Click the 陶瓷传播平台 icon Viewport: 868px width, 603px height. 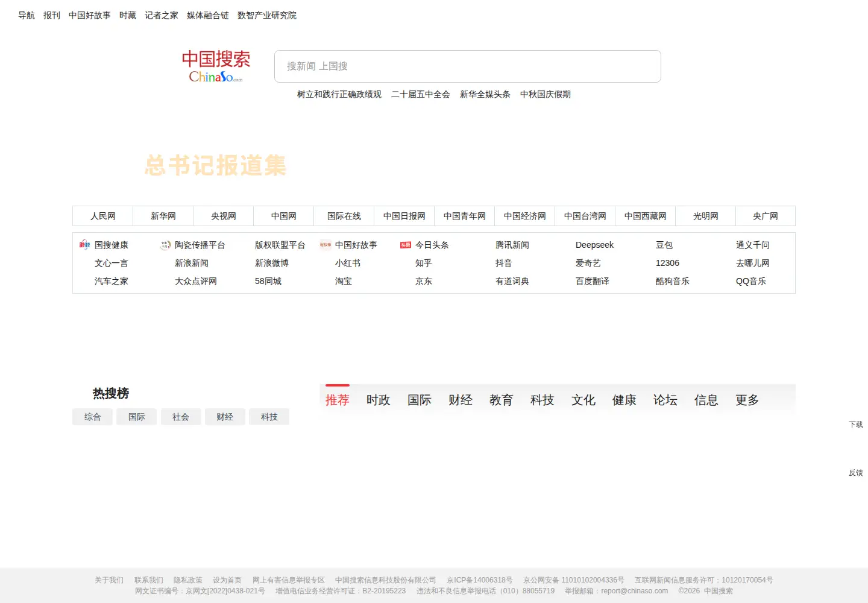coord(165,245)
